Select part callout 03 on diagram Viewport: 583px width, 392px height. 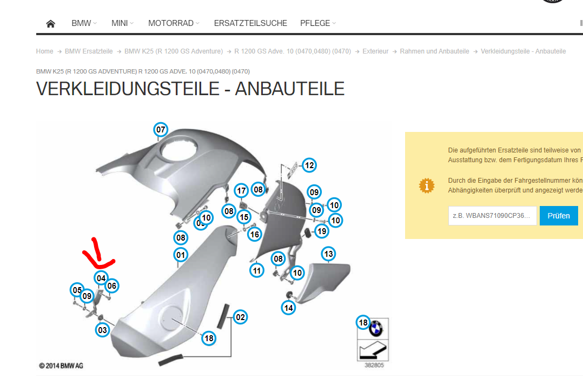coord(102,330)
